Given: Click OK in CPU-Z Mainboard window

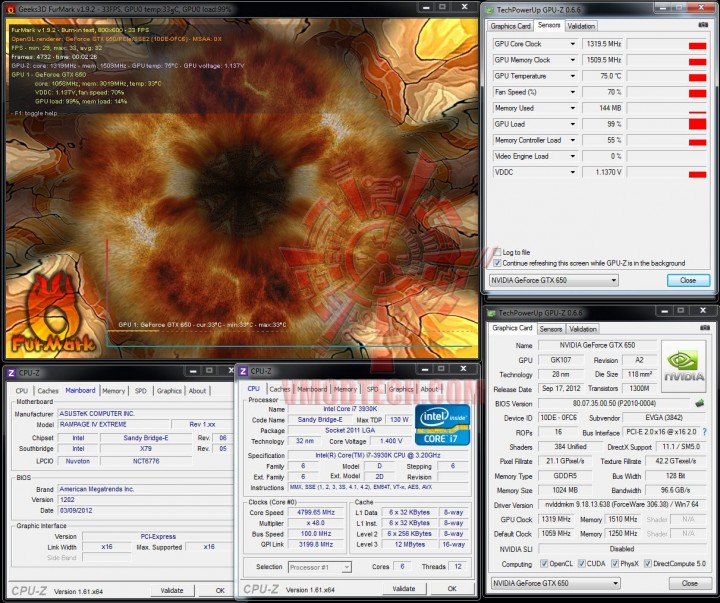Looking at the screenshot, I should 220,591.
